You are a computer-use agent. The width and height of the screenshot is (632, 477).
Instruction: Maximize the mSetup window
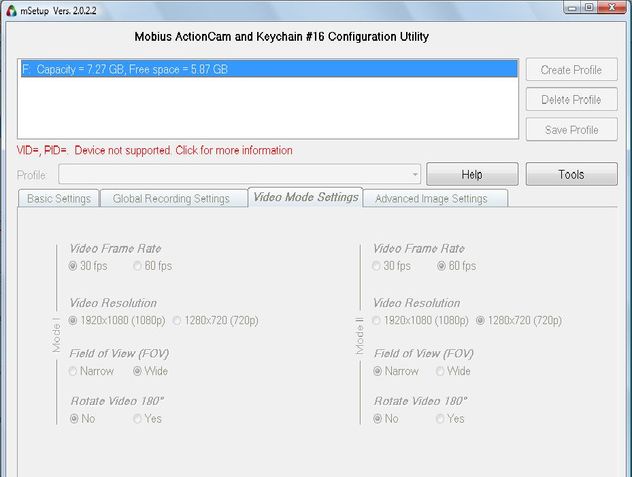pyautogui.click(x=589, y=7)
